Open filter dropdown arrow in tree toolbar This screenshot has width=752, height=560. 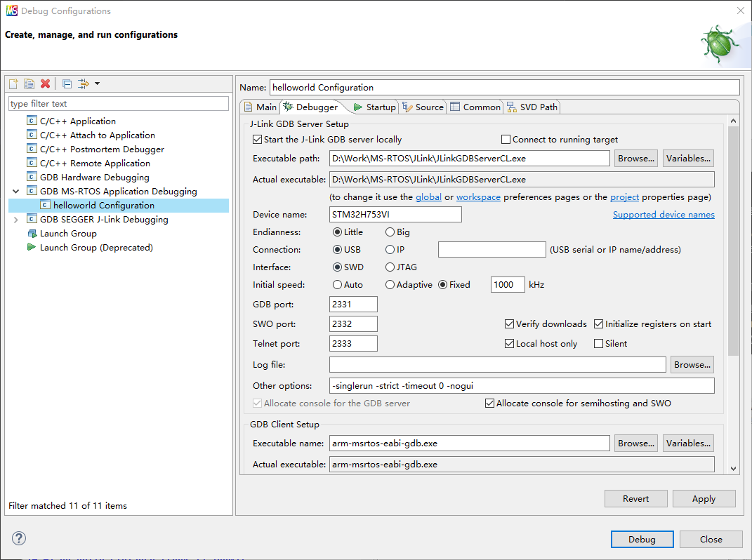coord(97,84)
